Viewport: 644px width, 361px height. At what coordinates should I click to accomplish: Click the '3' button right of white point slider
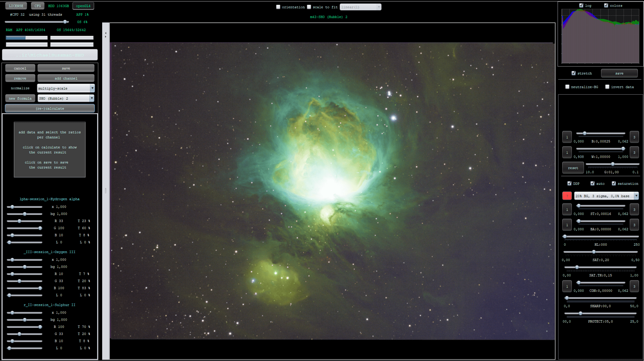pyautogui.click(x=634, y=152)
